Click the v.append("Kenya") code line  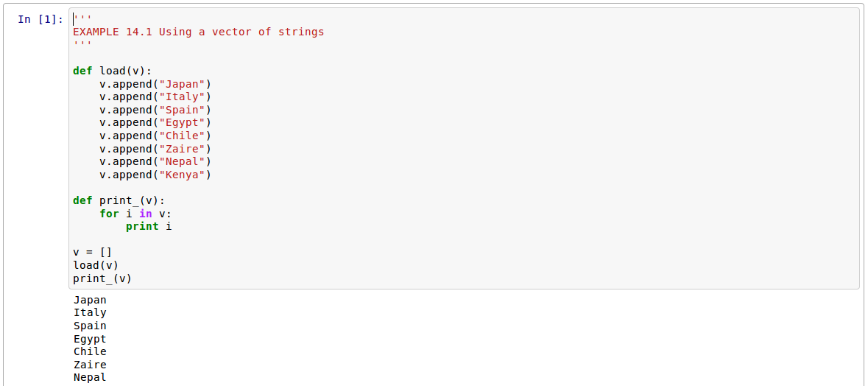tap(155, 175)
